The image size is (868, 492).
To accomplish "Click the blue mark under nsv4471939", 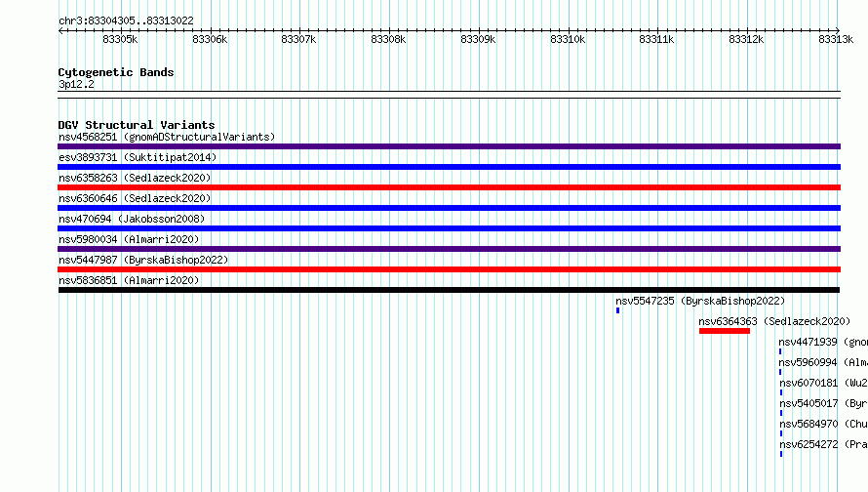I will [x=780, y=351].
